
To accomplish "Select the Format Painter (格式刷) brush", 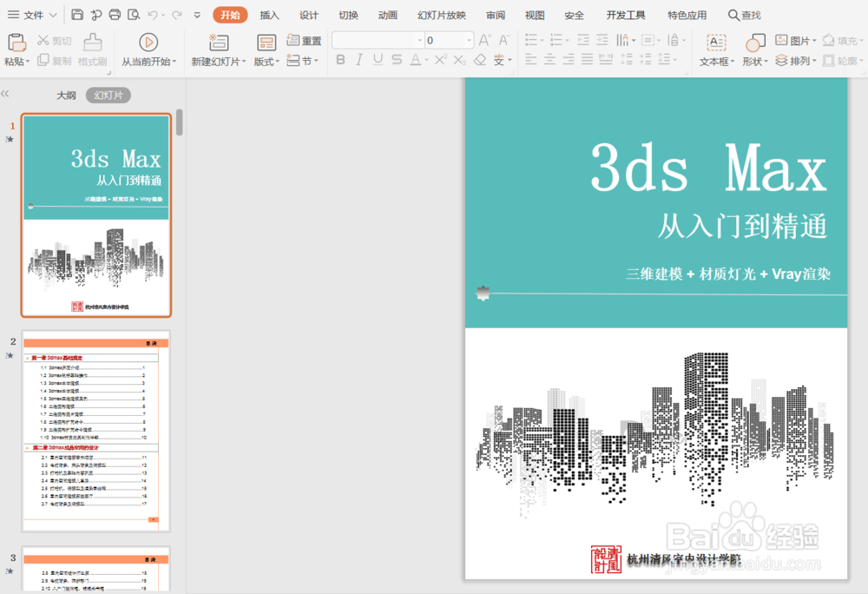I will coord(93,43).
